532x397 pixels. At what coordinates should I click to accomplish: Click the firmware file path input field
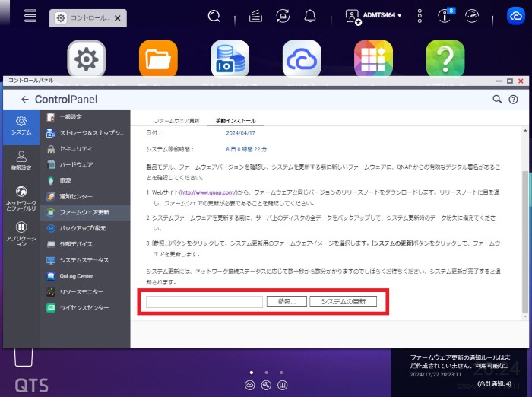[204, 302]
